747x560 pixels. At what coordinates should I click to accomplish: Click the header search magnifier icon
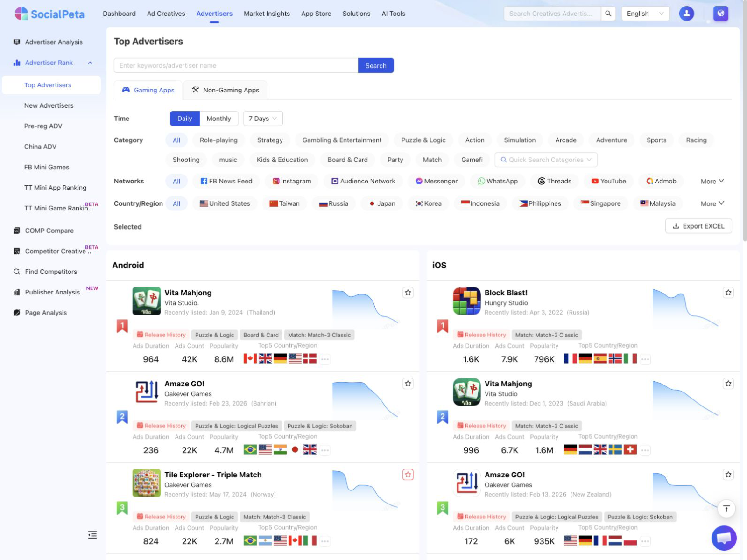tap(608, 14)
